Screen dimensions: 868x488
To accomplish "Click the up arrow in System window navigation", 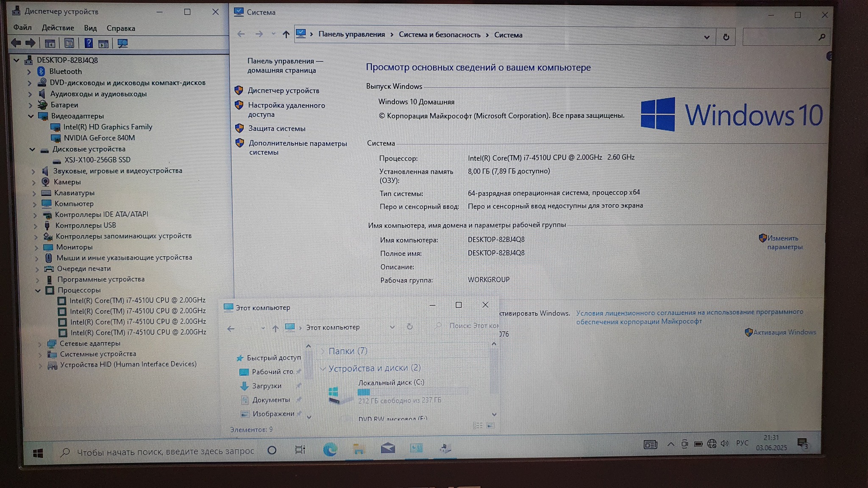I will [x=286, y=35].
